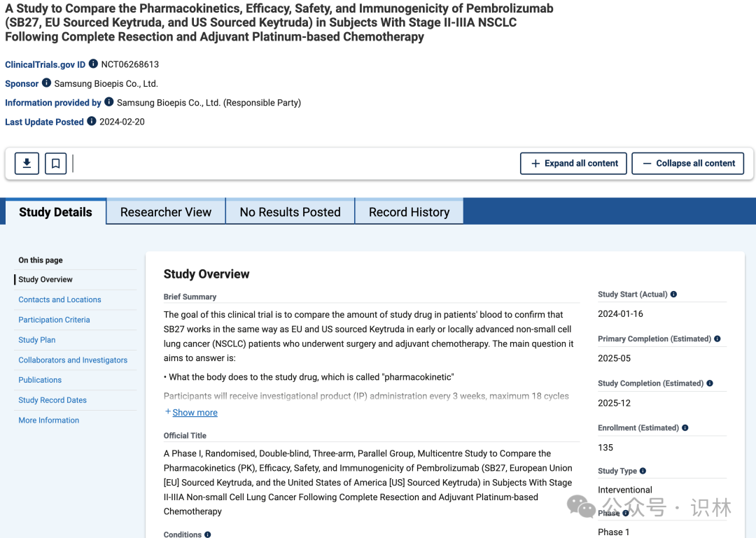
Task: Switch to the Researcher View tab
Action: click(x=166, y=212)
